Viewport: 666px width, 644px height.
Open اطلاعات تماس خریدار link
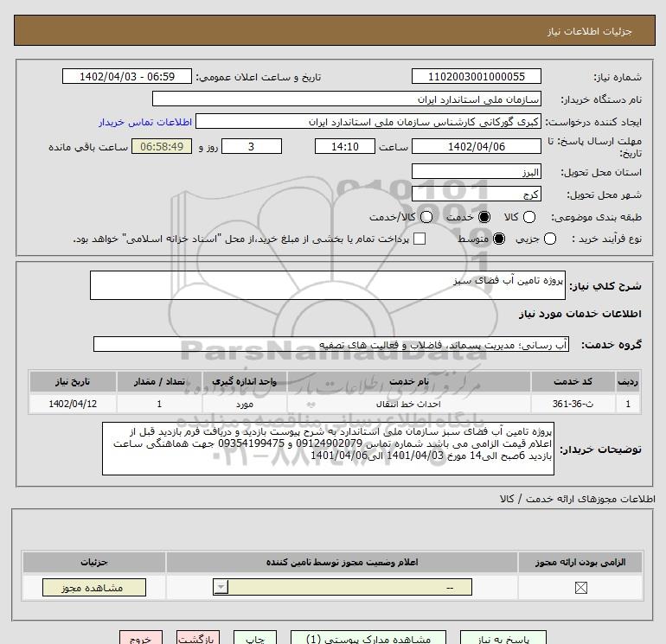(145, 122)
